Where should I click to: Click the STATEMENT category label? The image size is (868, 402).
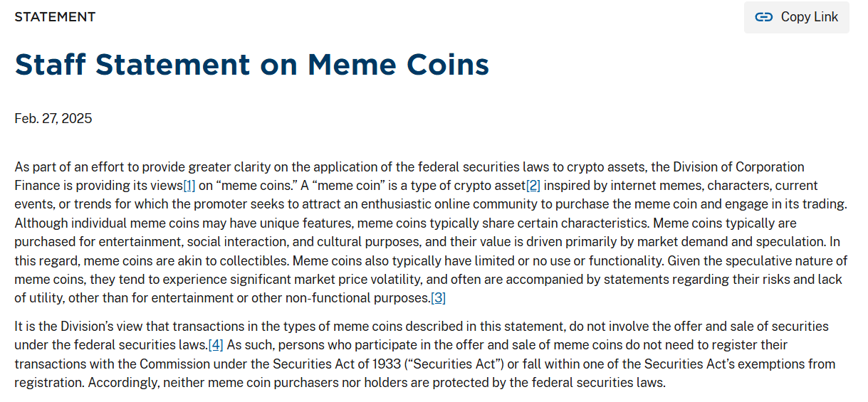[55, 17]
